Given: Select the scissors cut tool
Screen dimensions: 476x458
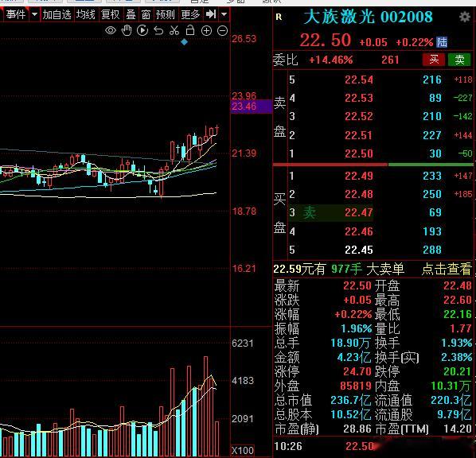Looking at the screenshot, I should point(174,31).
